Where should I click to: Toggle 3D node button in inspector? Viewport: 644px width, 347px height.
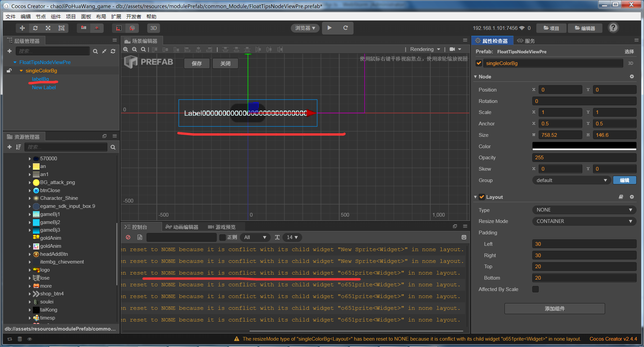(631, 63)
